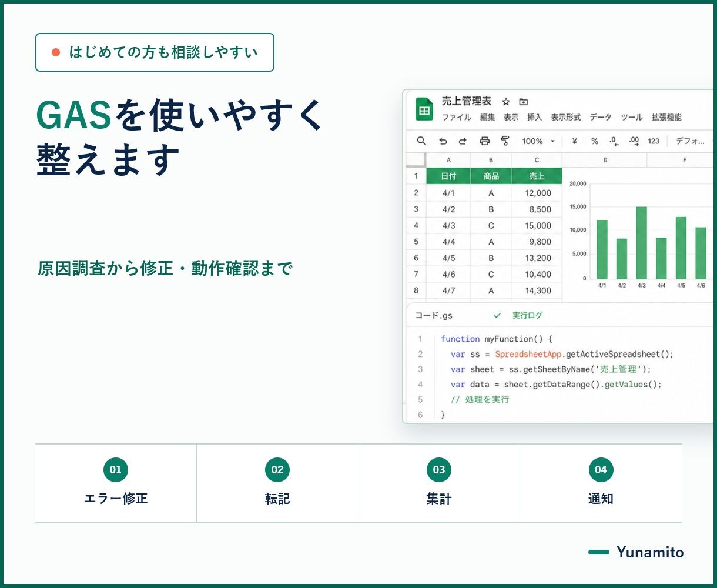The width and height of the screenshot is (717, 588).
Task: Apply the ¥ currency format
Action: click(574, 141)
